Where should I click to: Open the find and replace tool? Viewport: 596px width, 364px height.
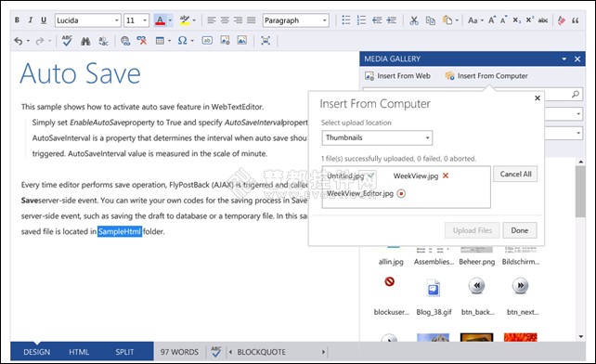[x=103, y=40]
